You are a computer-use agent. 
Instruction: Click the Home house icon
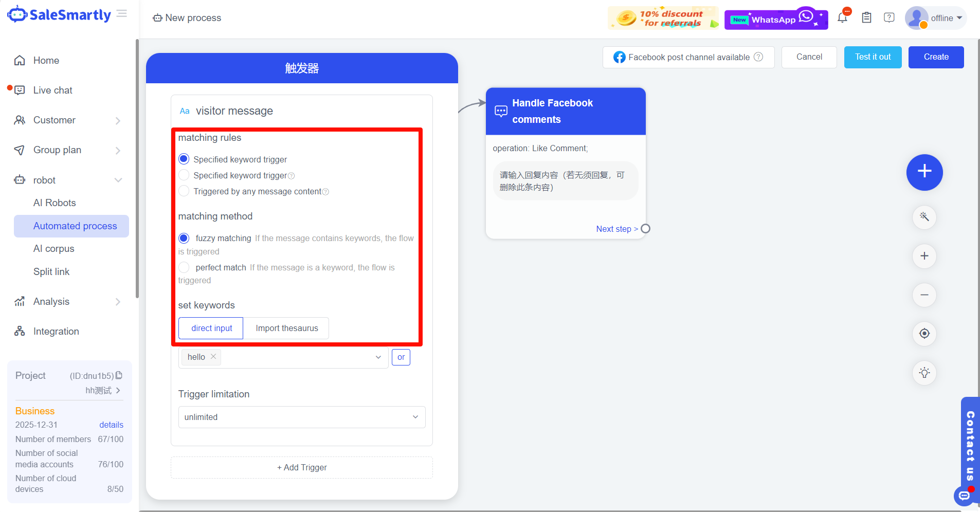point(20,61)
